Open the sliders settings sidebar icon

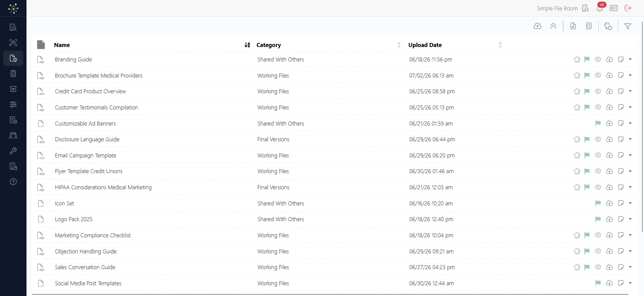[13, 104]
